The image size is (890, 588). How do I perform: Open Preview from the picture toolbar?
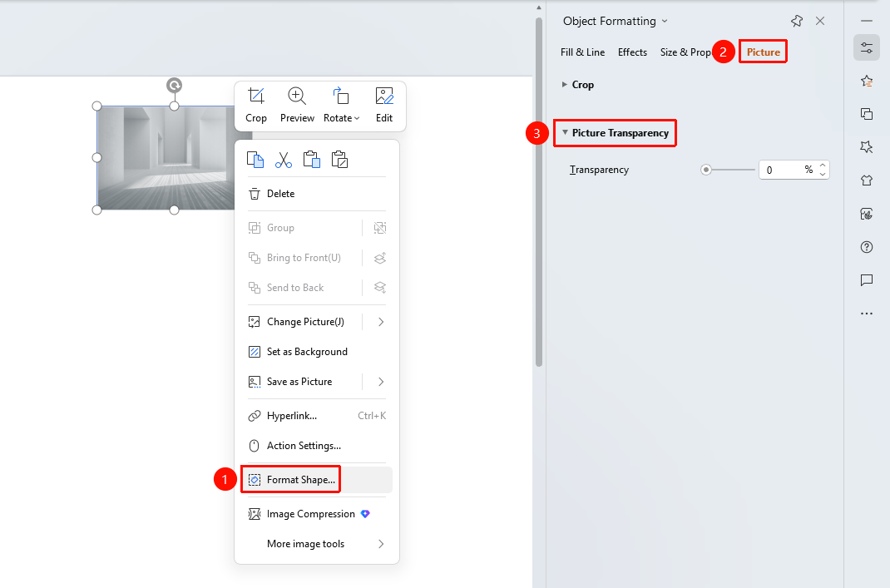click(297, 105)
